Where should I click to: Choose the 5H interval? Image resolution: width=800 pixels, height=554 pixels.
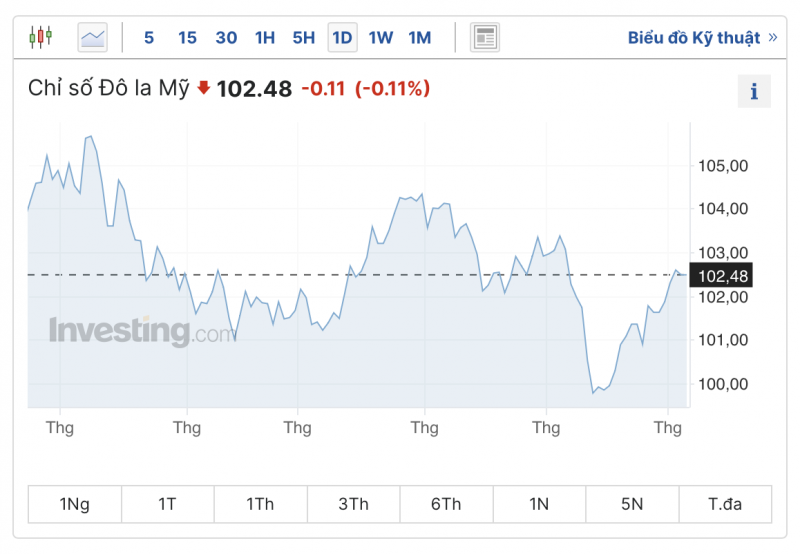point(304,38)
